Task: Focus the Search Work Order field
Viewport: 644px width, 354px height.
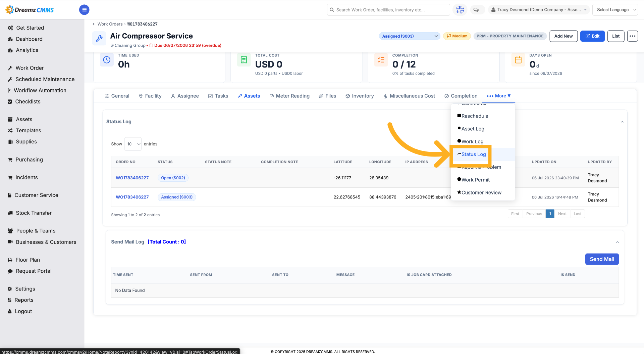Action: coord(388,10)
